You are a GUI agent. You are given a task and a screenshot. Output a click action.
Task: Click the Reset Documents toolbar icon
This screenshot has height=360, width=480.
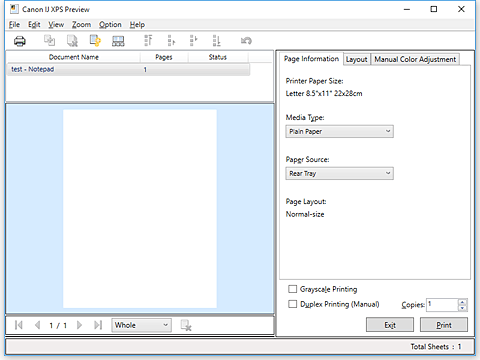pyautogui.click(x=95, y=41)
